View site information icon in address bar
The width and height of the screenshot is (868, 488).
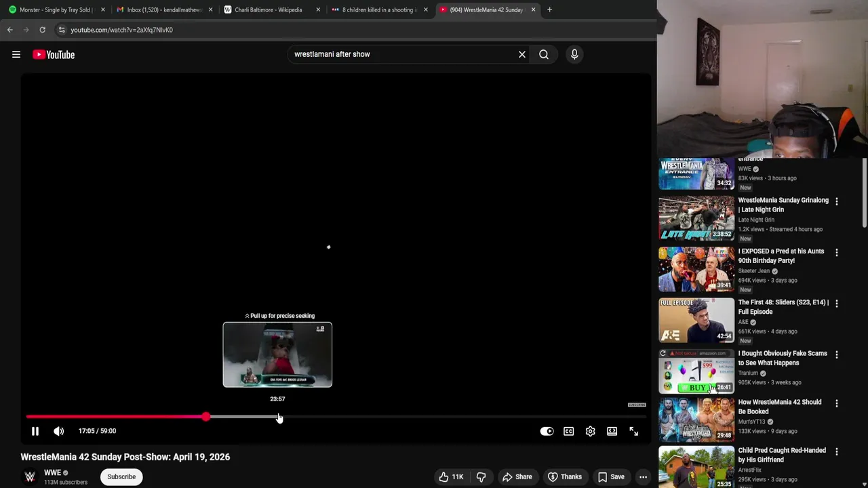click(62, 30)
